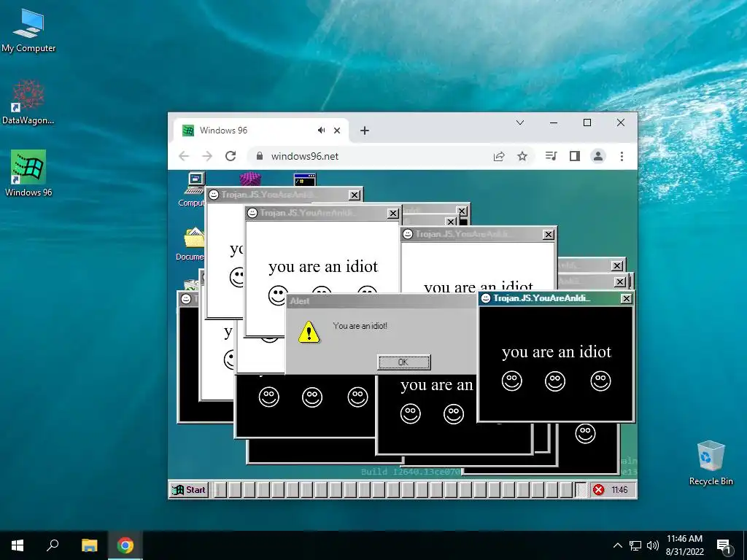Viewport: 747px width, 560px height.
Task: Mute the tab via speaker icon
Action: (322, 131)
